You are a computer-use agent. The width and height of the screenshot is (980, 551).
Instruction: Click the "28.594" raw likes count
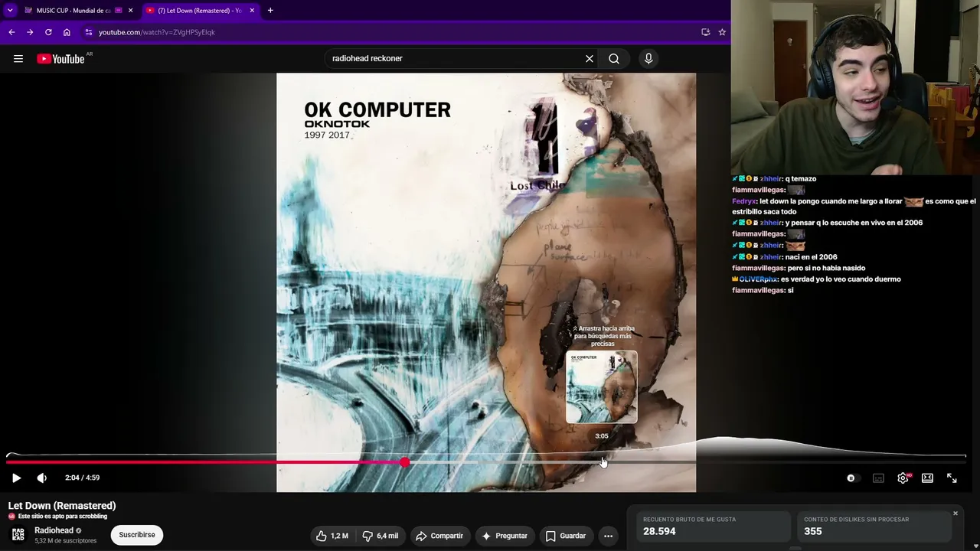pos(659,531)
